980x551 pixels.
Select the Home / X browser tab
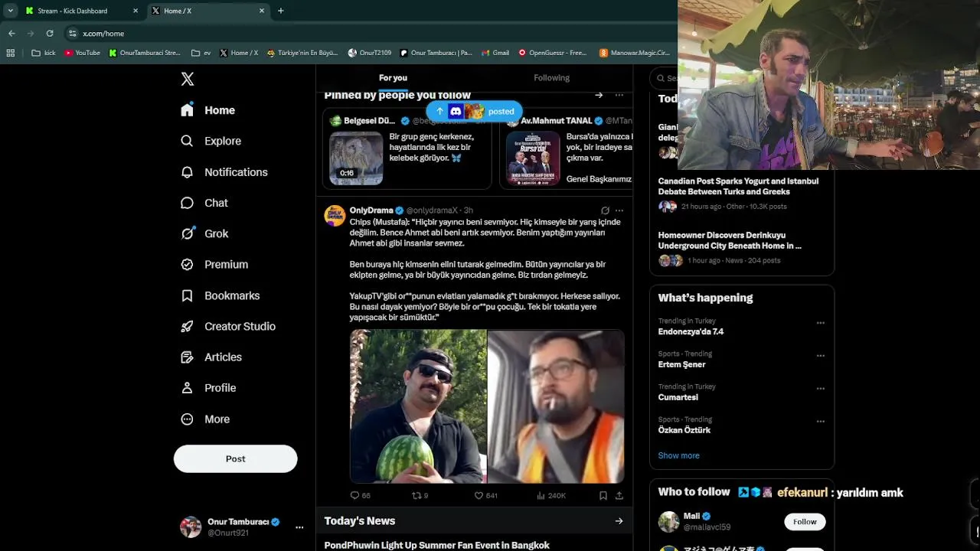208,11
